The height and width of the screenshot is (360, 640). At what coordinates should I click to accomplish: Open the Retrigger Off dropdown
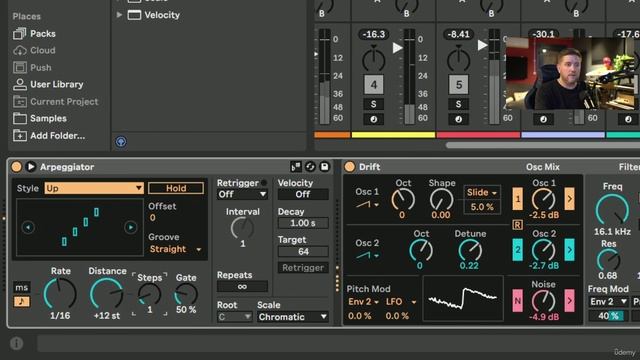242,194
